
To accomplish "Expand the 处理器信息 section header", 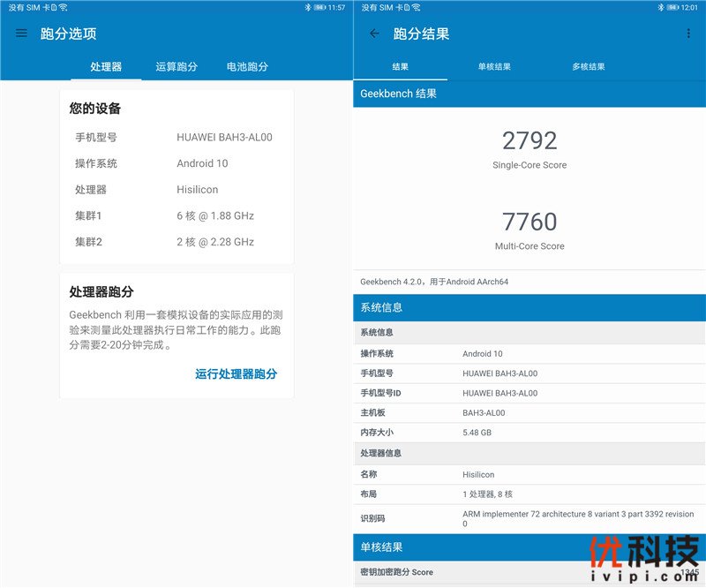I will [529, 453].
